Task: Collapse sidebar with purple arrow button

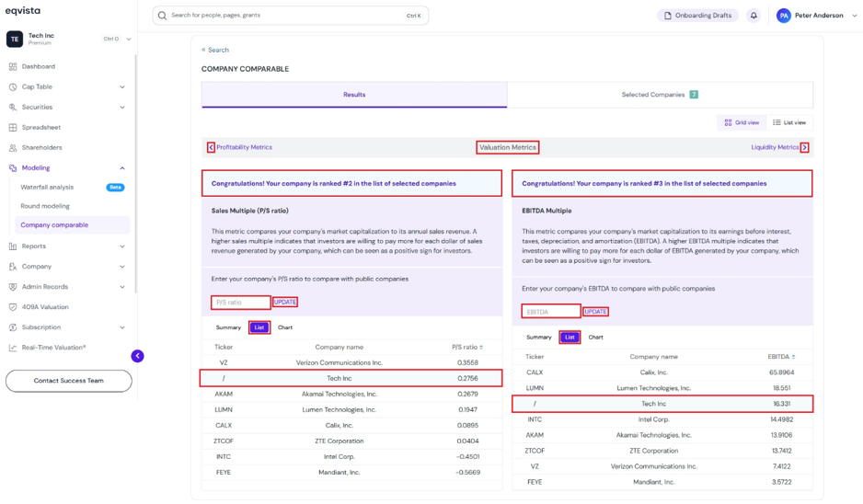Action: [x=138, y=356]
